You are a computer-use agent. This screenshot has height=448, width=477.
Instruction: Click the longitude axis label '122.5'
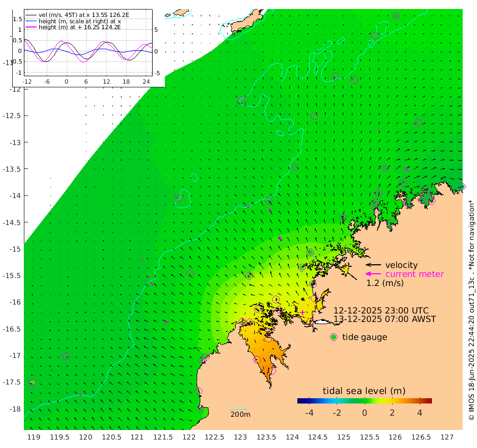(x=215, y=437)
